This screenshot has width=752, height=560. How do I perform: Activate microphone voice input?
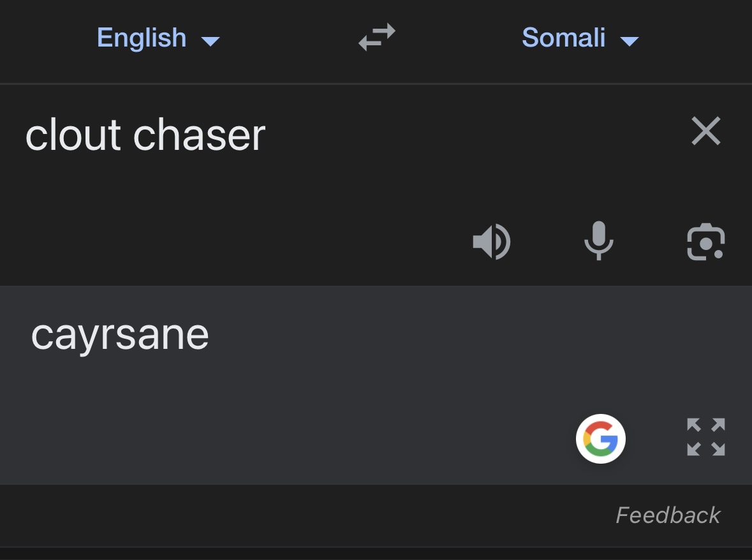(598, 240)
